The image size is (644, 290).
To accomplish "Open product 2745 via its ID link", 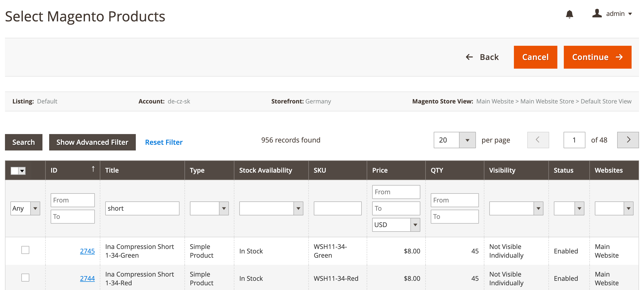I will pos(87,251).
